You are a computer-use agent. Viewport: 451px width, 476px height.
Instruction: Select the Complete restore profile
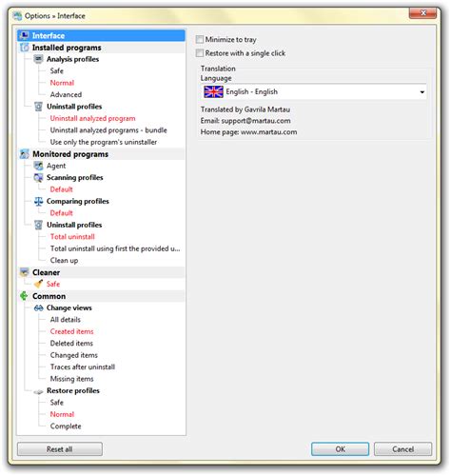(x=66, y=426)
